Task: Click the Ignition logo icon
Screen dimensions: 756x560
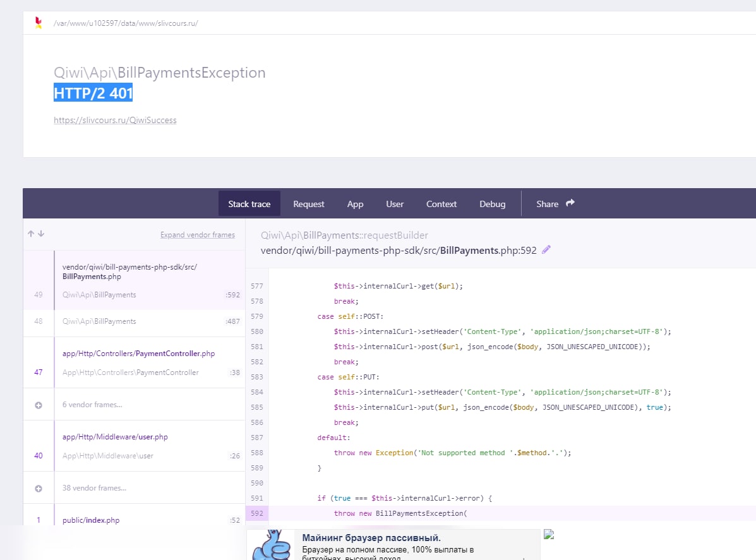Action: (39, 23)
